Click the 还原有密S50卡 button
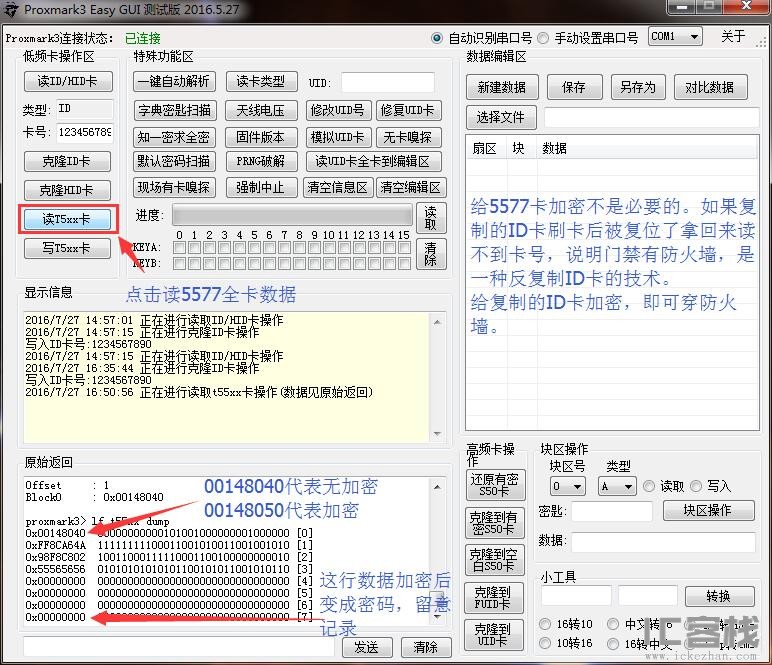 pyautogui.click(x=495, y=485)
